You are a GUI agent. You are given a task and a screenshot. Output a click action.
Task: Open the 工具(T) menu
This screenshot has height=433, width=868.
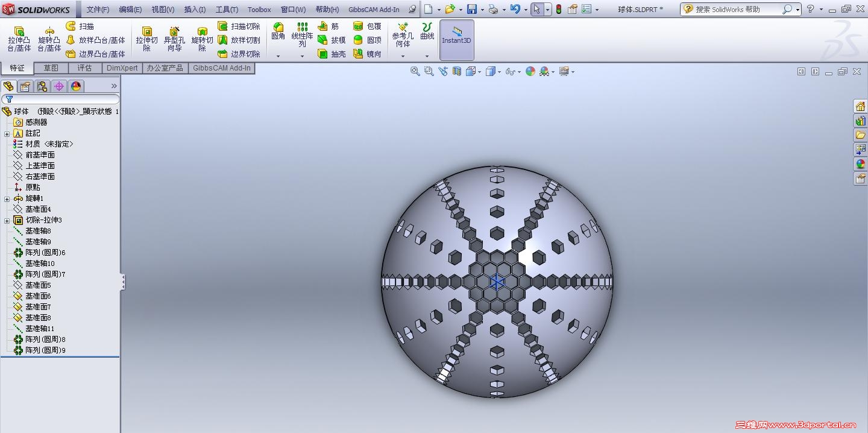227,10
